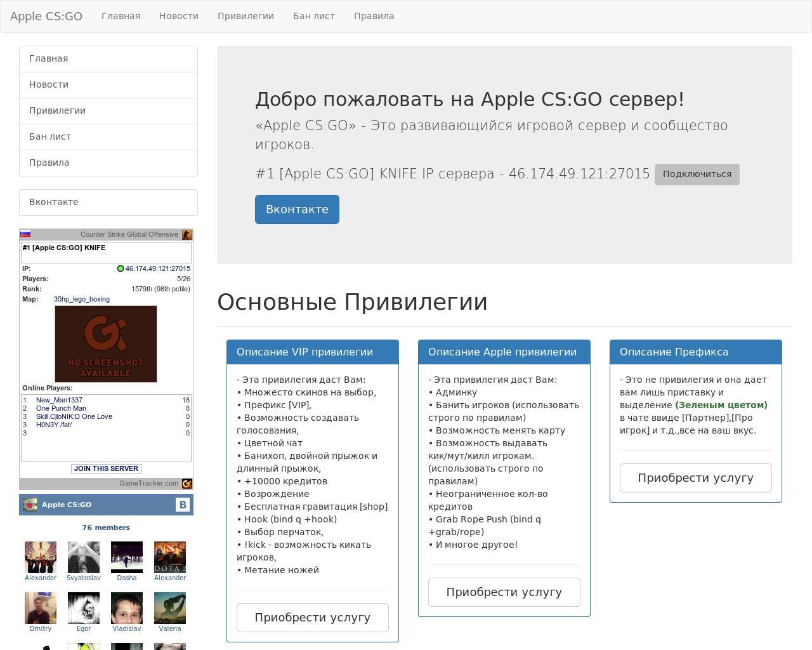This screenshot has height=650, width=812.
Task: Click the Описание Префикса panel header
Action: (696, 352)
